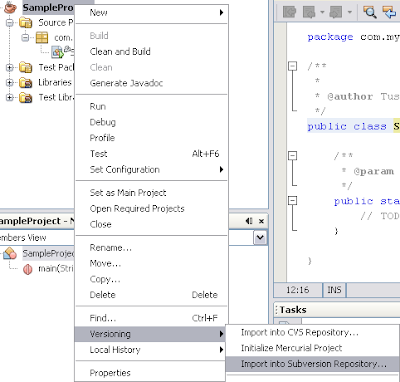Choose Import into Subversion Repository...
Image resolution: width=400 pixels, height=382 pixels.
coord(312,364)
